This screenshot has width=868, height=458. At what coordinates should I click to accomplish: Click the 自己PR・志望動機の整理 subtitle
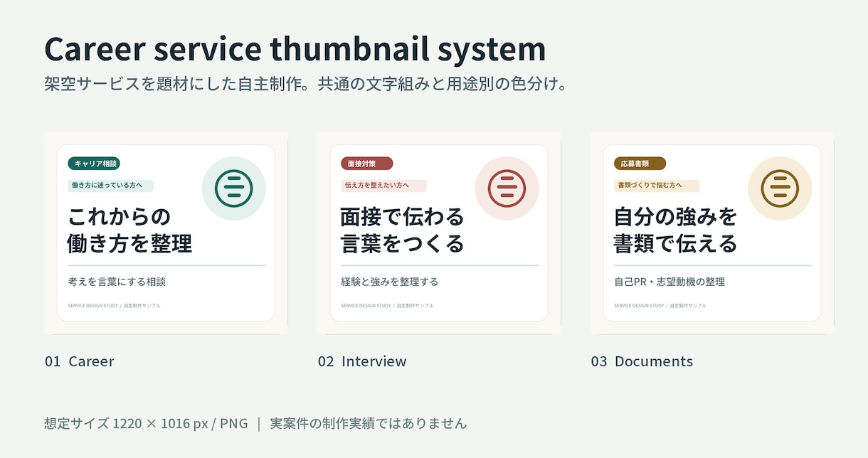point(669,282)
